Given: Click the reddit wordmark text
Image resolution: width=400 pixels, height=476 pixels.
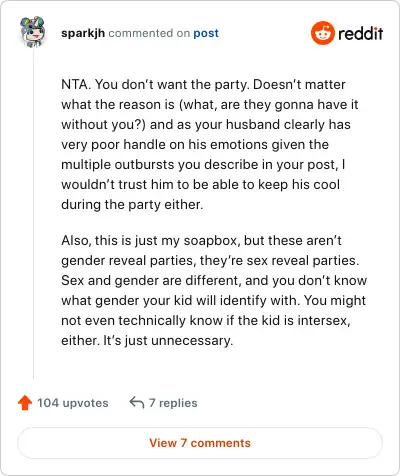Looking at the screenshot, I should point(361,33).
